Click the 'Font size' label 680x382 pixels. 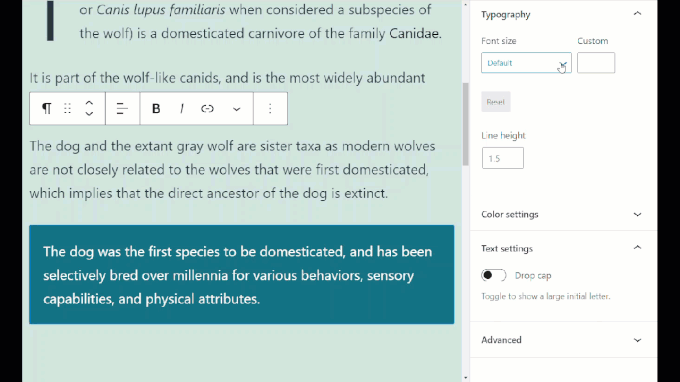[499, 41]
